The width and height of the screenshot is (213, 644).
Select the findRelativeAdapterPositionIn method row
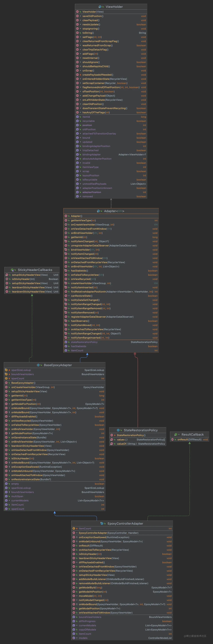point(111,292)
